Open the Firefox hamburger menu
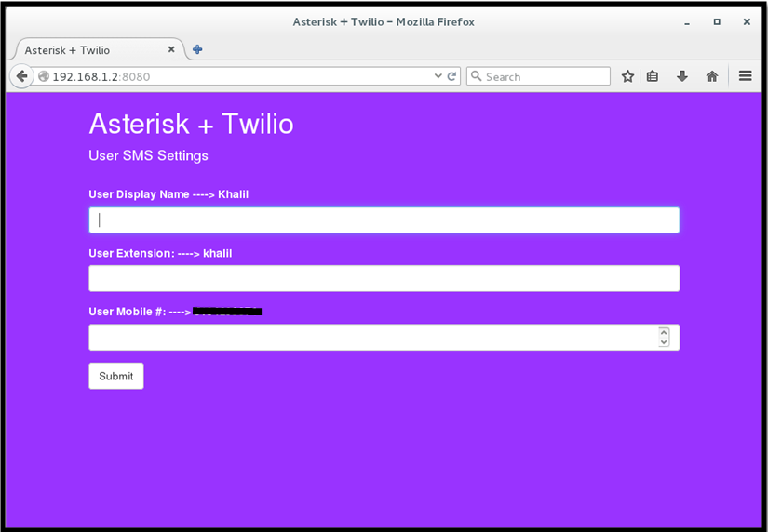 point(745,76)
